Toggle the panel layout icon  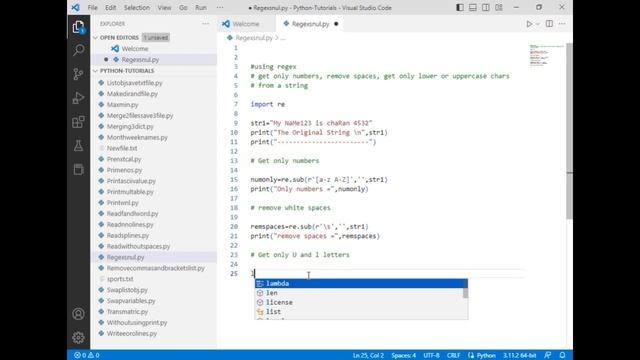pos(473,7)
